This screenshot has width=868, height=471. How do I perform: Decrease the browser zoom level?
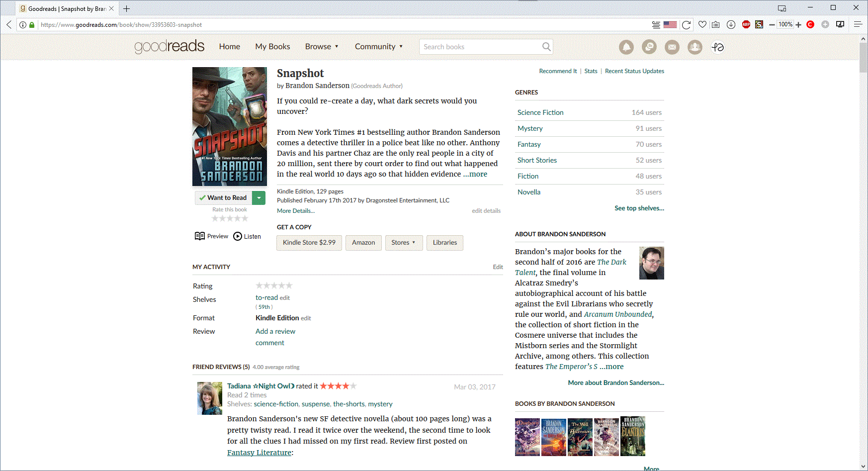772,24
